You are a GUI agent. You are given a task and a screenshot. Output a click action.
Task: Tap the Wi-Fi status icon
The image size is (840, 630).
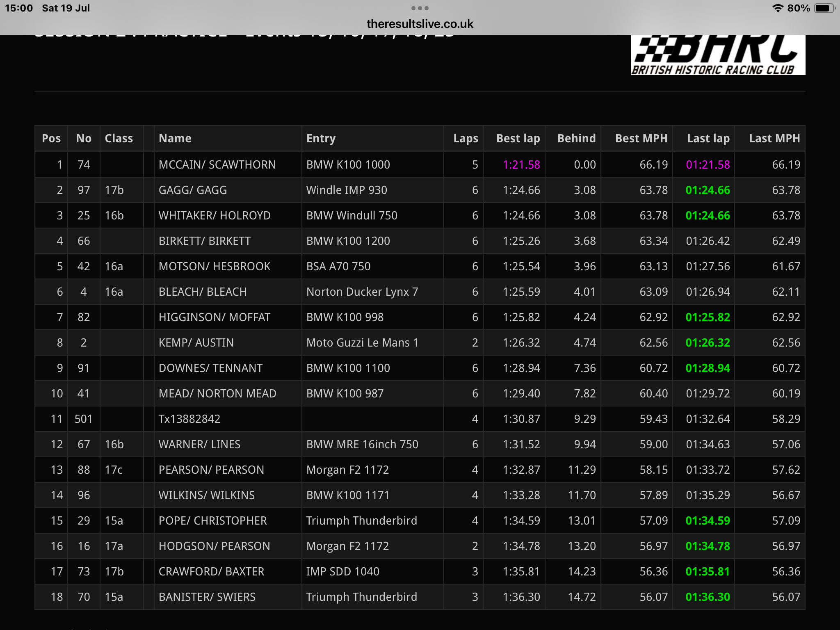click(777, 8)
